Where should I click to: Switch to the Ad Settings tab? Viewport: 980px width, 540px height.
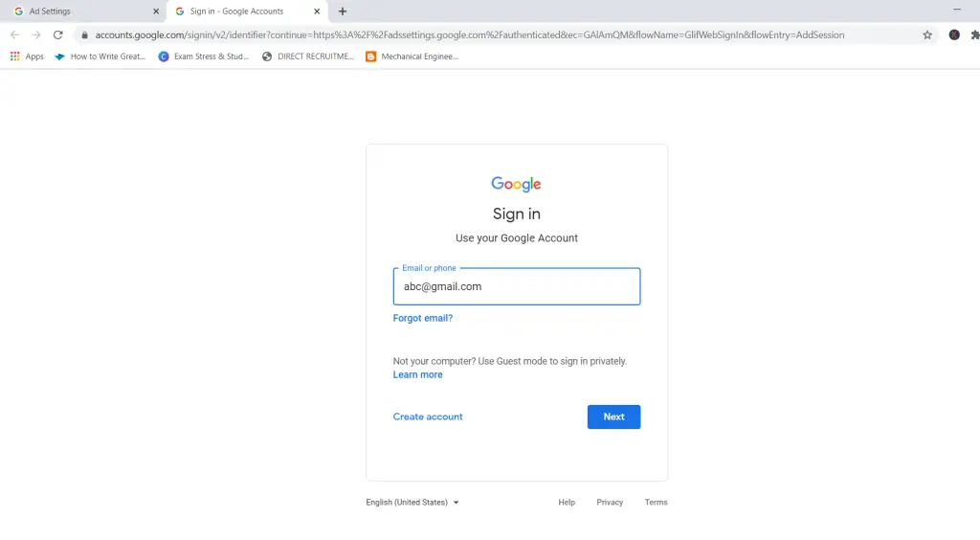(81, 11)
